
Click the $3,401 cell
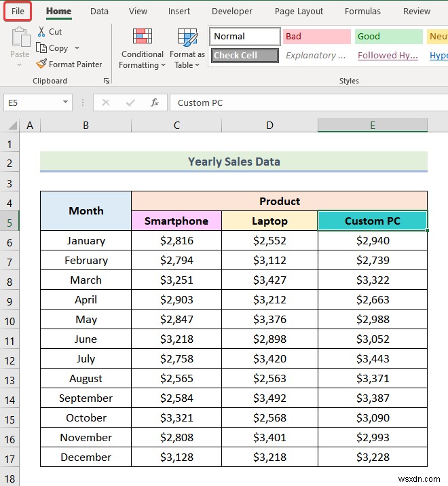point(269,437)
